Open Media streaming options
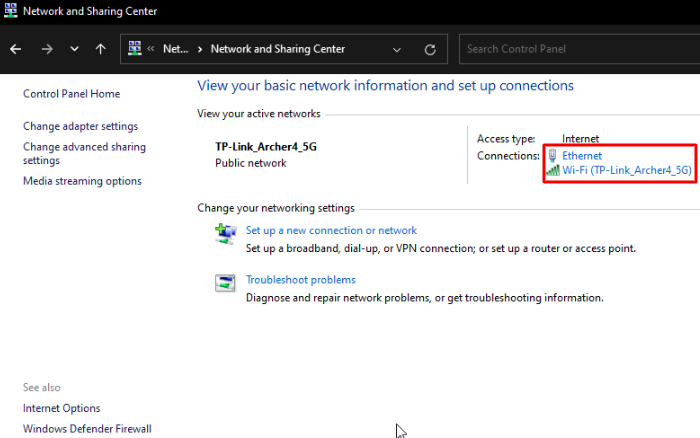This screenshot has height=438, width=700. pos(82,181)
